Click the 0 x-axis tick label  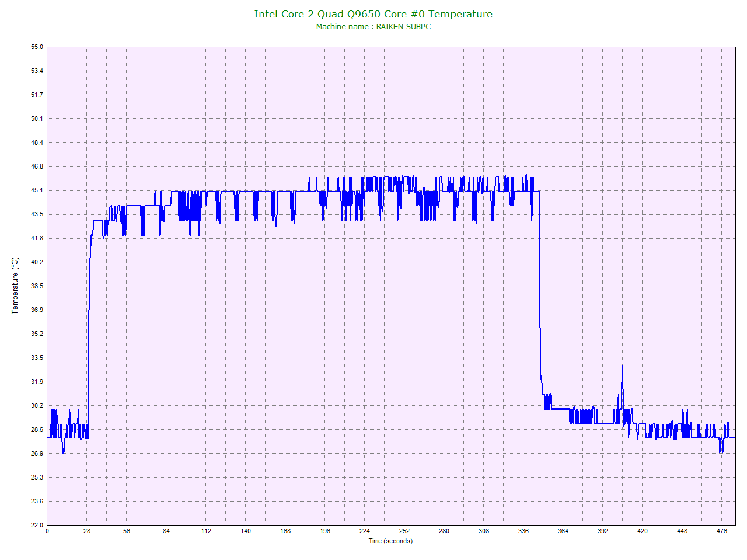click(x=47, y=531)
